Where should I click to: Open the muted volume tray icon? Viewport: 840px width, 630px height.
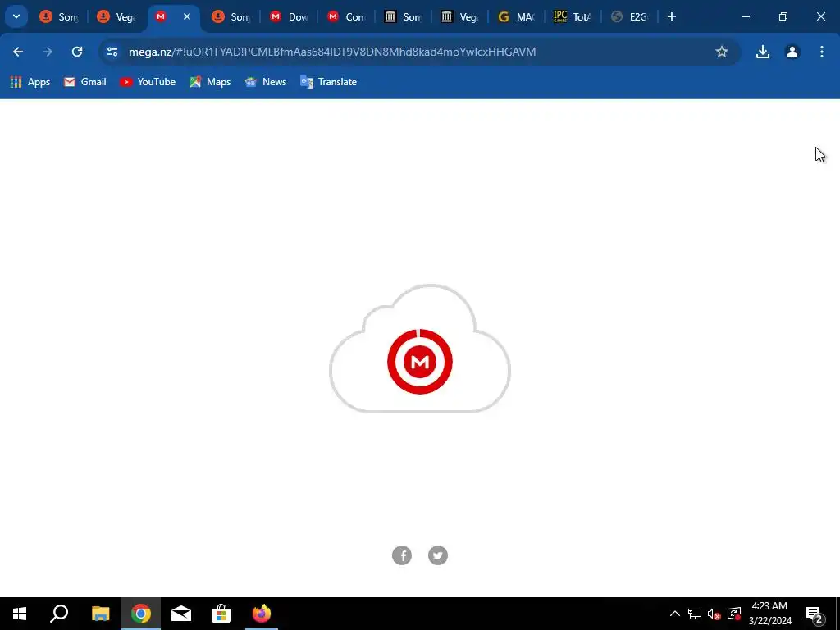click(x=714, y=614)
